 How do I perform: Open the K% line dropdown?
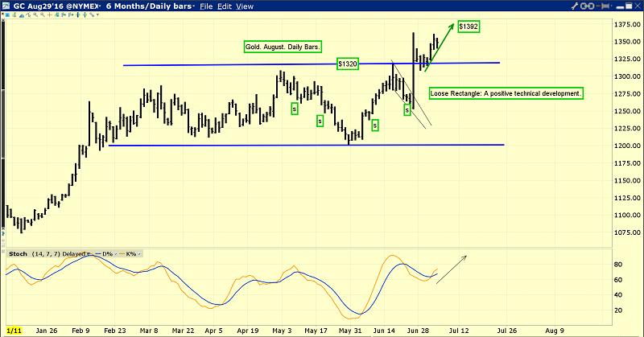pos(139,254)
